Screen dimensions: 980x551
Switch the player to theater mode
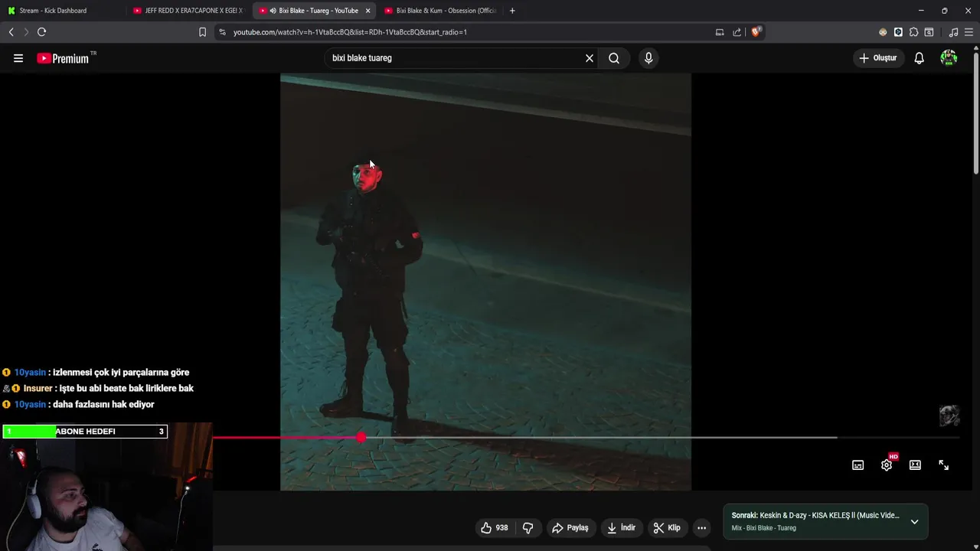click(x=915, y=465)
